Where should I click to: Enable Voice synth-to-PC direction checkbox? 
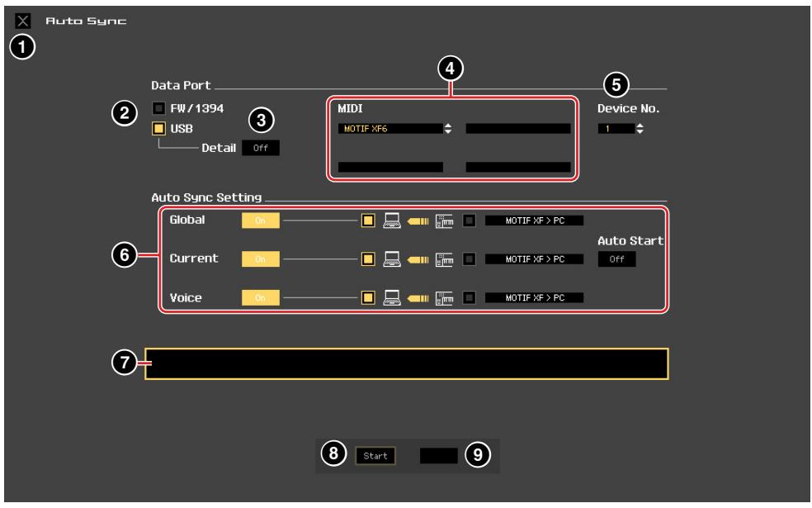pyautogui.click(x=470, y=297)
